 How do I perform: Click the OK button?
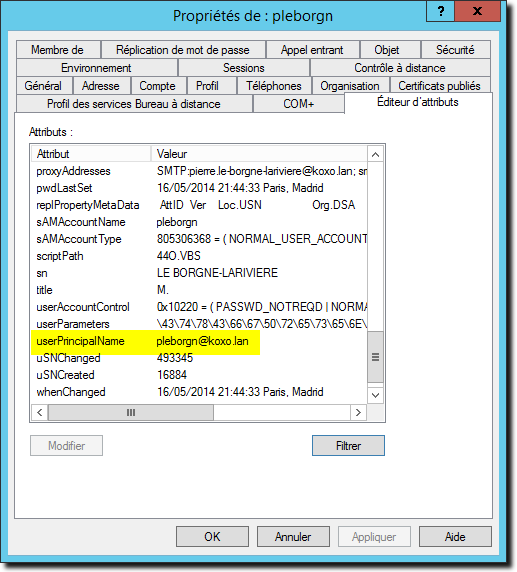[212, 537]
